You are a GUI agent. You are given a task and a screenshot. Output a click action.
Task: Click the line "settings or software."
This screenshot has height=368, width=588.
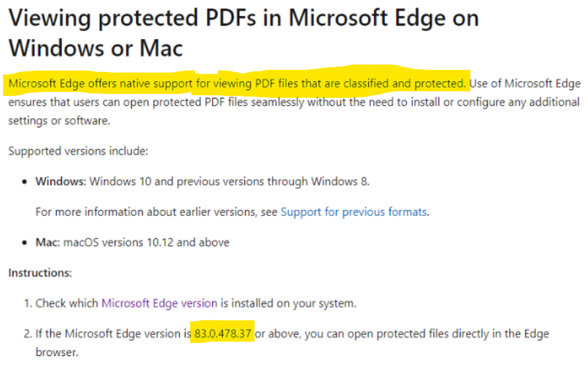[59, 121]
